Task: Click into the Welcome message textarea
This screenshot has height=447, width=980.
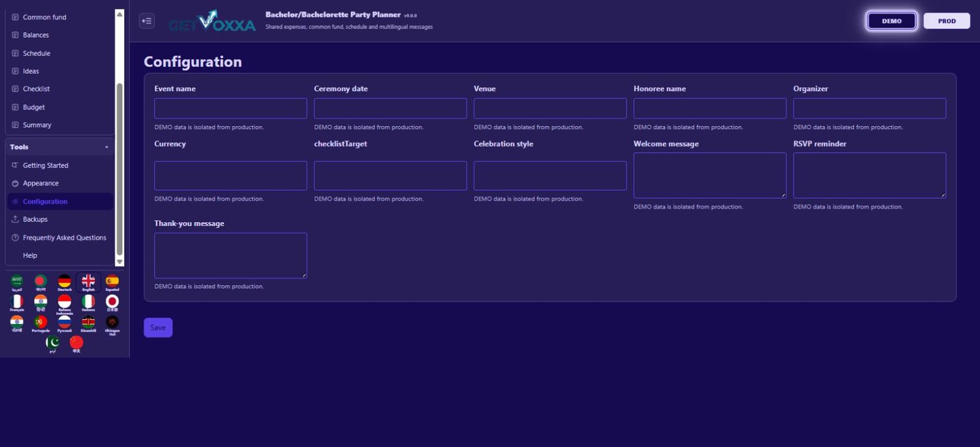Action: (x=710, y=175)
